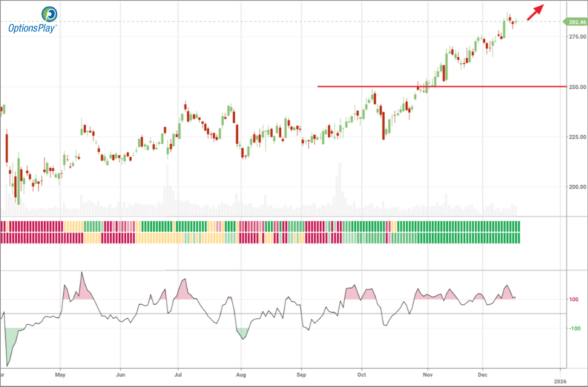Click the May label on date axis
588x387 pixels.
click(x=60, y=374)
